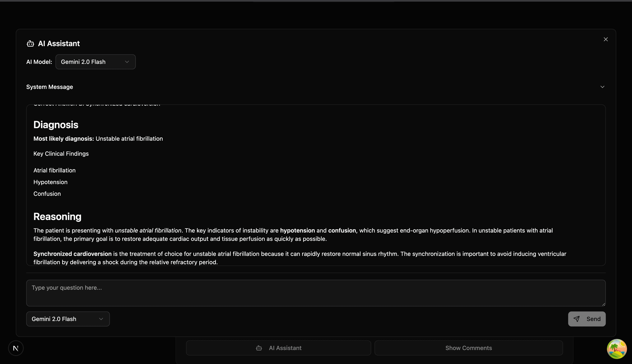Viewport: 632px width, 364px height.
Task: Open the bottom Gemini 2.0 Flash model dropdown
Action: click(x=68, y=319)
